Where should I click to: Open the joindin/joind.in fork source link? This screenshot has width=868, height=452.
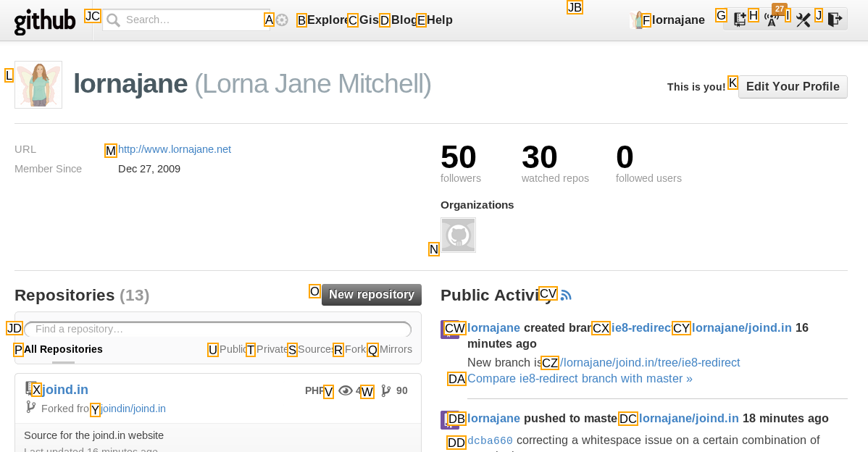point(133,409)
